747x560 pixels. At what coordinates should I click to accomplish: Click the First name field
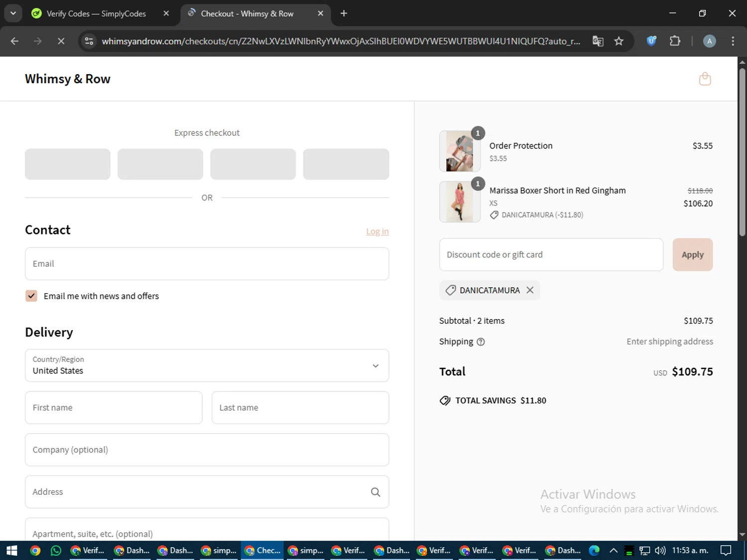tap(114, 408)
